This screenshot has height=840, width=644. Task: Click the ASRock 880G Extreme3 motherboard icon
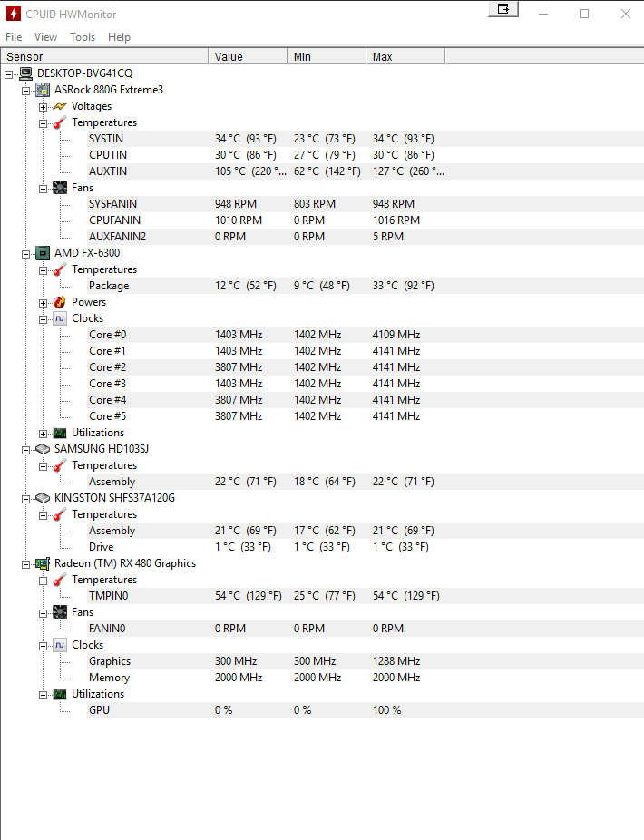click(x=43, y=90)
